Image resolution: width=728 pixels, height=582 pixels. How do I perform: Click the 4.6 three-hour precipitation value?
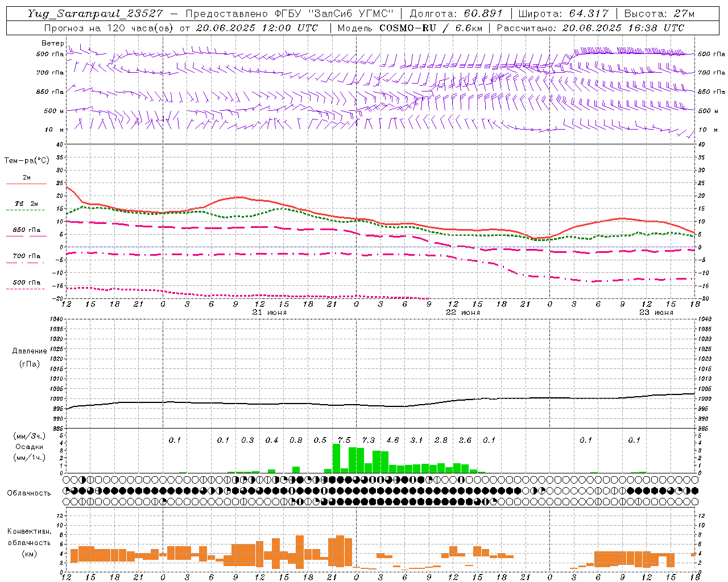(392, 440)
